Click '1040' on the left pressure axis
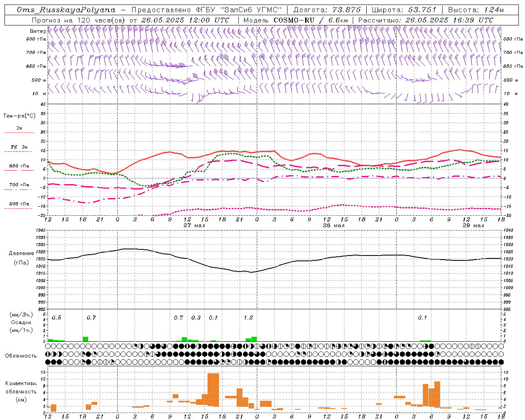Image resolution: width=525 pixels, height=420 pixels. pos(41,231)
